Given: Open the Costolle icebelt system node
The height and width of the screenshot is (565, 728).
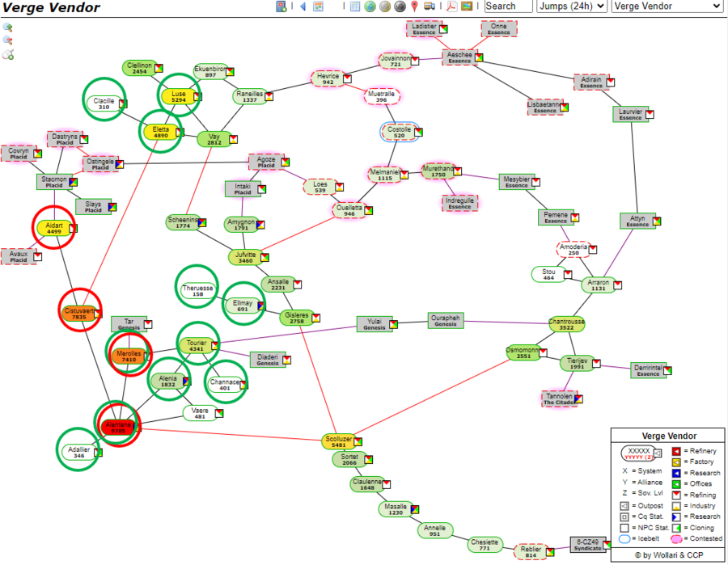Looking at the screenshot, I should tap(400, 132).
